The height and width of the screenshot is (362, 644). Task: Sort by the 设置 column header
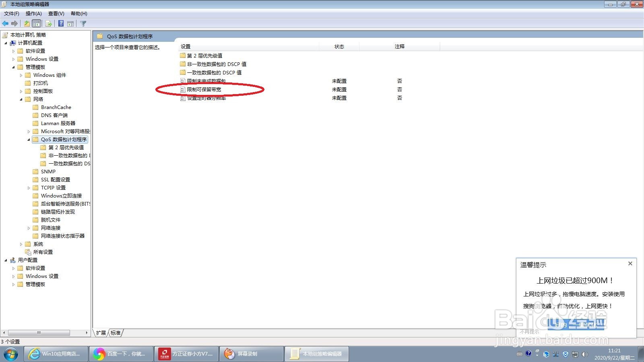(x=248, y=47)
